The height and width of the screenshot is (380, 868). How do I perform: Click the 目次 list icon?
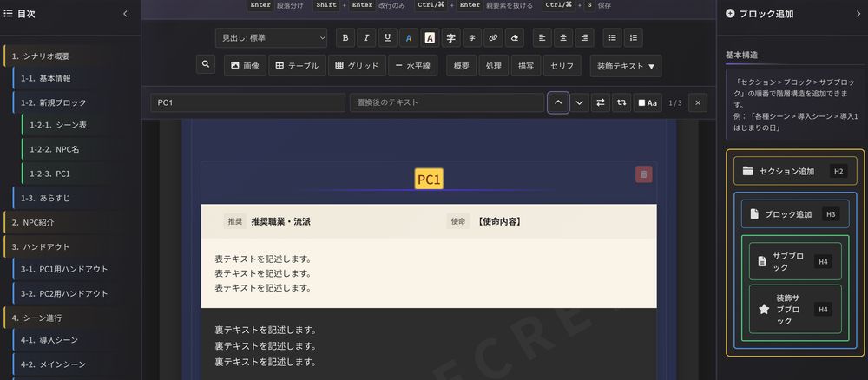[9, 14]
